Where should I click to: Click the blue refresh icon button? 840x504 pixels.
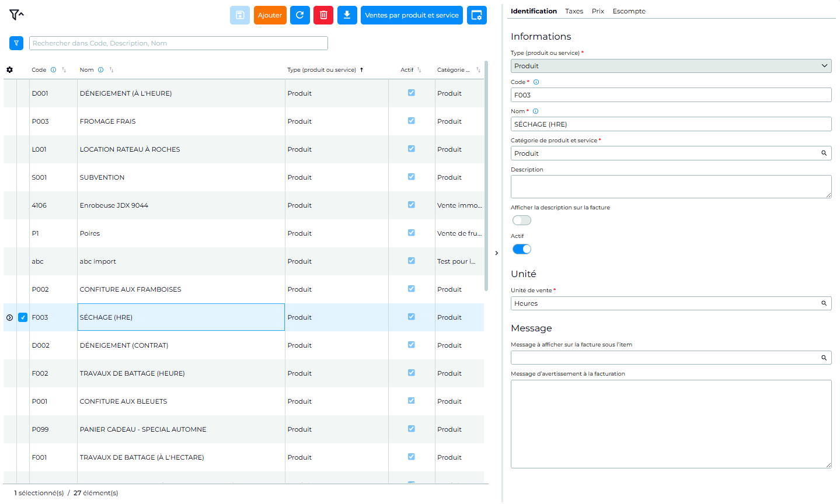point(300,15)
